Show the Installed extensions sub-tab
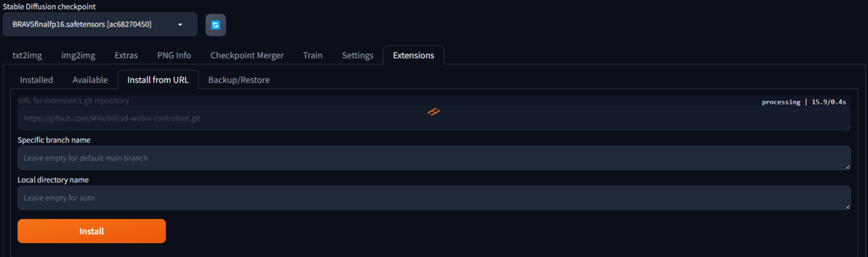This screenshot has height=257, width=868. (37, 80)
